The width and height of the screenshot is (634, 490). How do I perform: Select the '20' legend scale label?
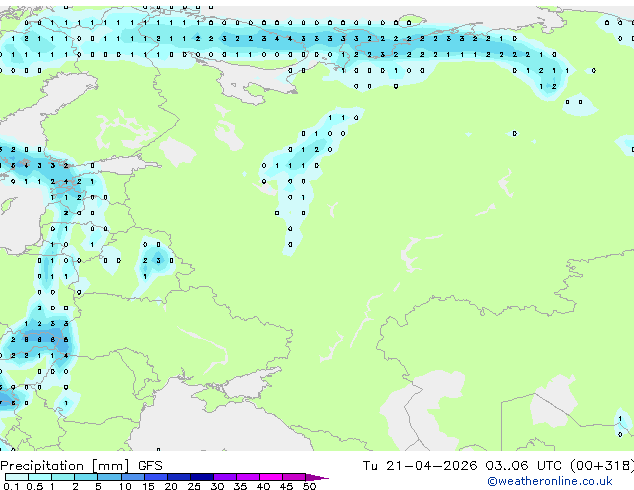pos(171,486)
